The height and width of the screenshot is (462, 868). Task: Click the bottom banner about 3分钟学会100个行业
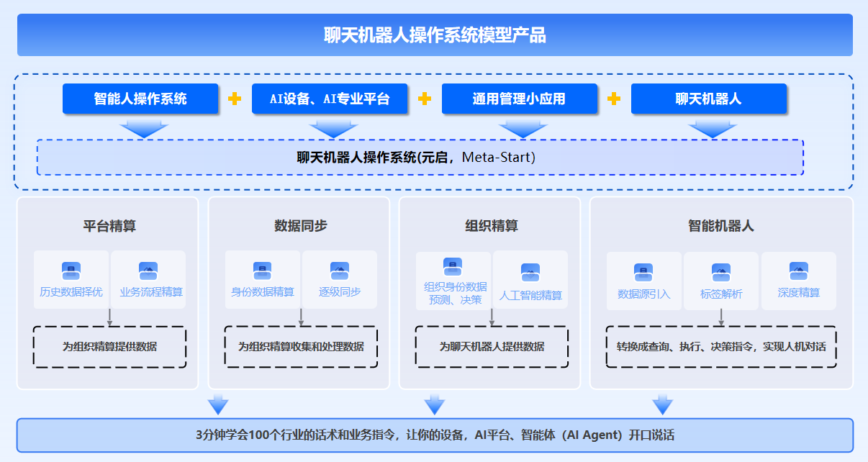435,435
